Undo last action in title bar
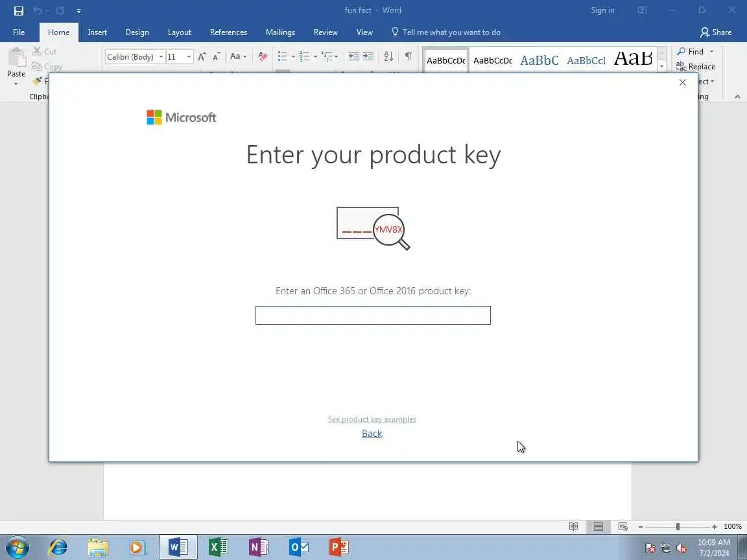 (38, 10)
